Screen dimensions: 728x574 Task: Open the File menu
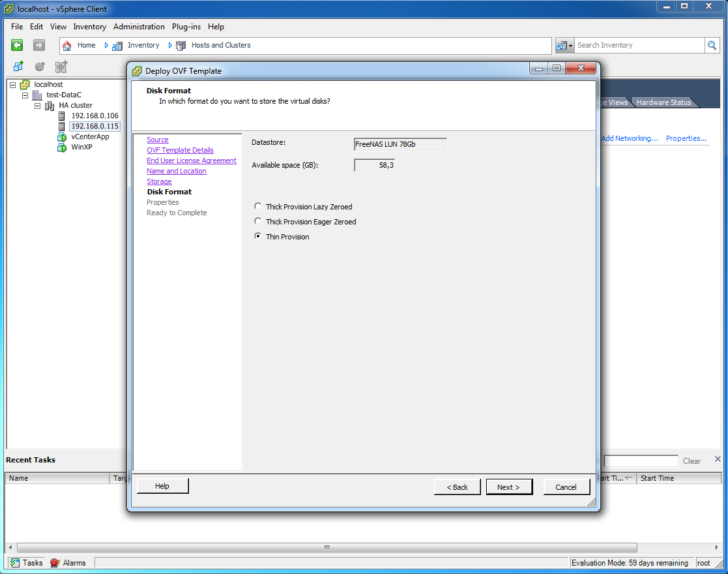(x=17, y=27)
